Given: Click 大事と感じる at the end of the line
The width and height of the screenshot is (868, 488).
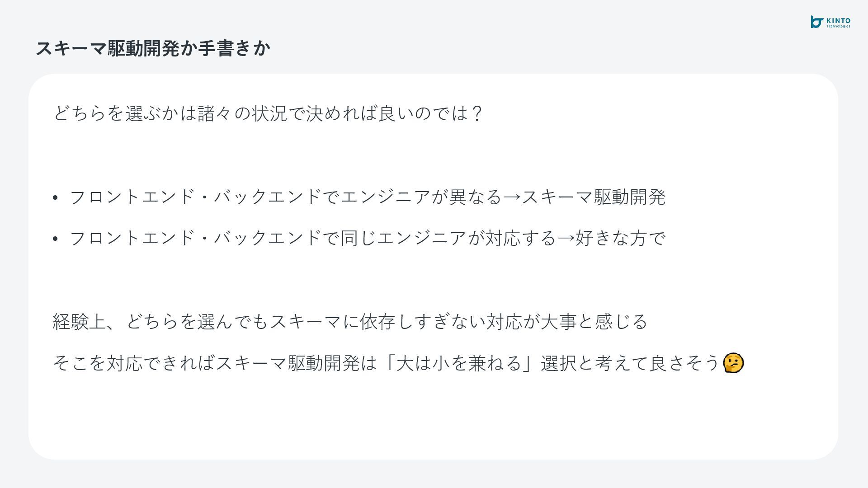Looking at the screenshot, I should pos(594,322).
